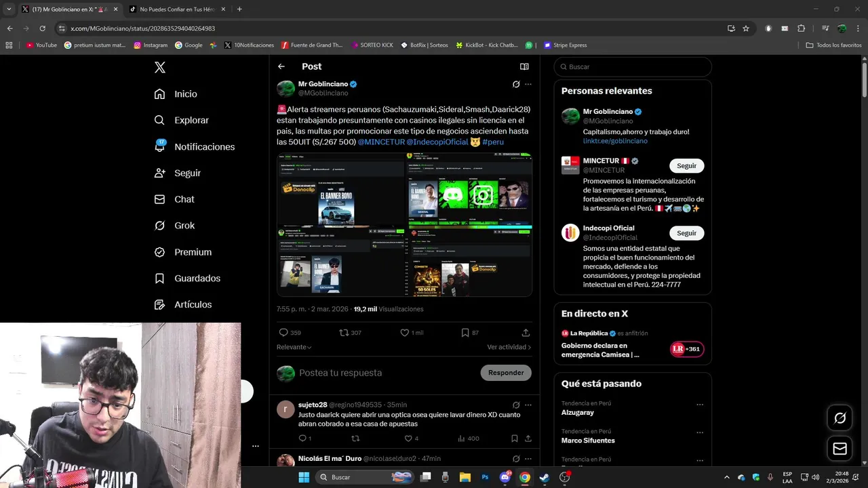Open the Alzugaray trending topic
The image size is (868, 488).
[x=578, y=412]
